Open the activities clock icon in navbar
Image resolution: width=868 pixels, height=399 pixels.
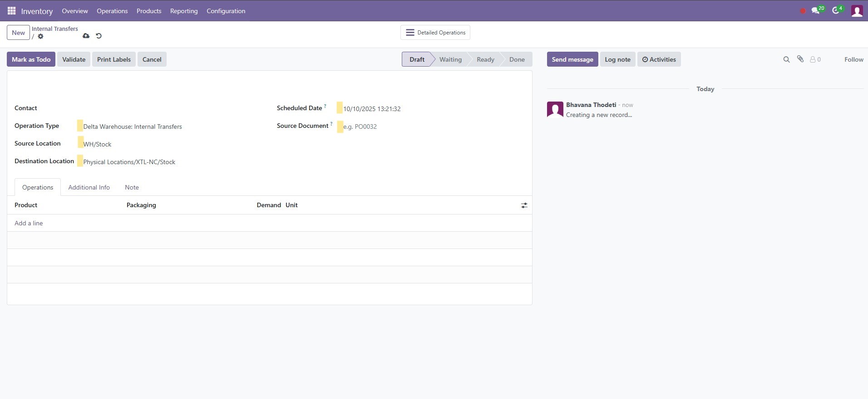coord(835,11)
